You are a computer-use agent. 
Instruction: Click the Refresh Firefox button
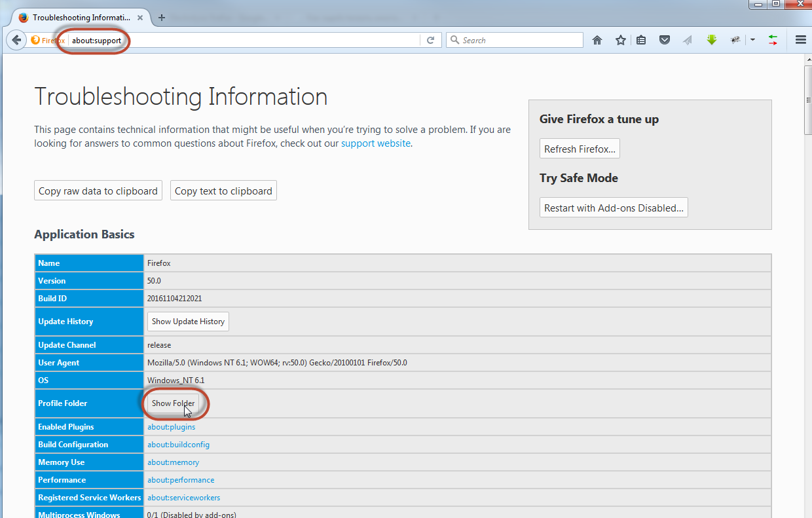pyautogui.click(x=580, y=149)
